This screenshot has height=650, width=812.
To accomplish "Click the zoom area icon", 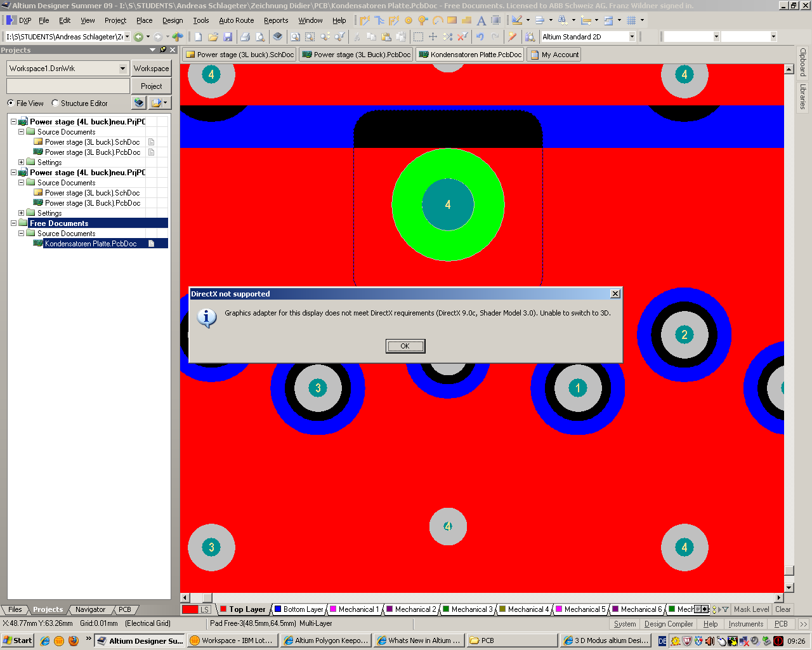I will point(310,37).
